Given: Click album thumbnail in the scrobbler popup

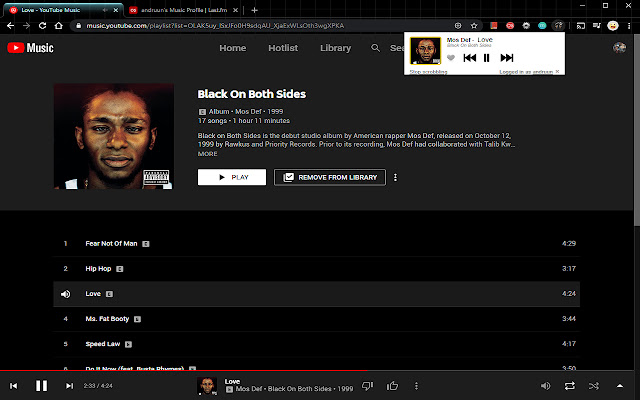Looking at the screenshot, I should coord(425,51).
